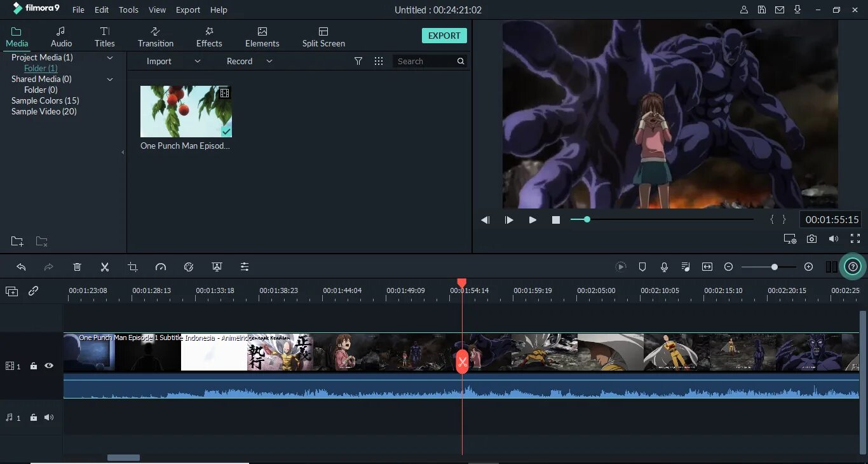868x464 pixels.
Task: Click the timeline zoom slider handle
Action: (x=775, y=267)
